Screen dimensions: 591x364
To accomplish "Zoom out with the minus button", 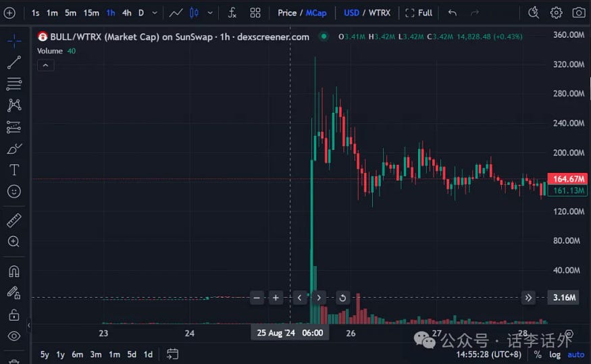I will [257, 298].
